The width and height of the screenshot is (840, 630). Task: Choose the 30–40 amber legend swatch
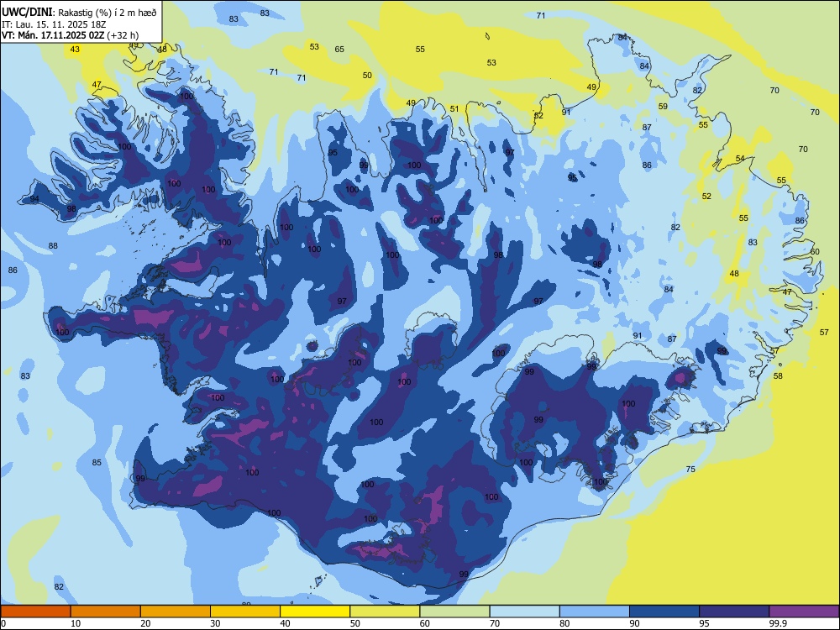(245, 612)
